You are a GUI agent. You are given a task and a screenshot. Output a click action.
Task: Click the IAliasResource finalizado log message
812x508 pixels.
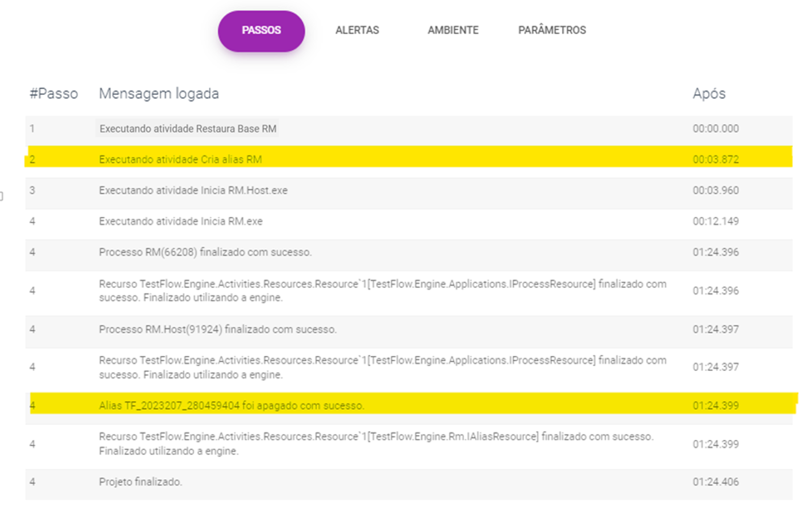tap(376, 443)
